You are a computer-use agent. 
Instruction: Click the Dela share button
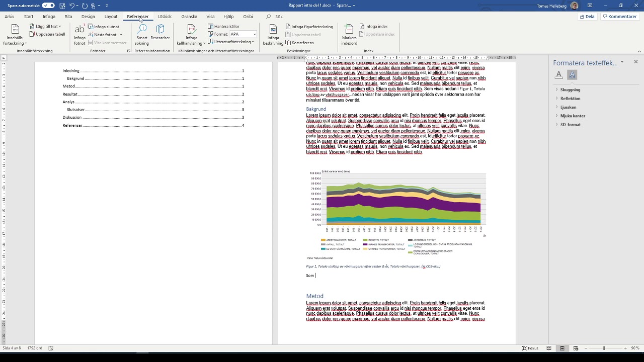pos(587,17)
